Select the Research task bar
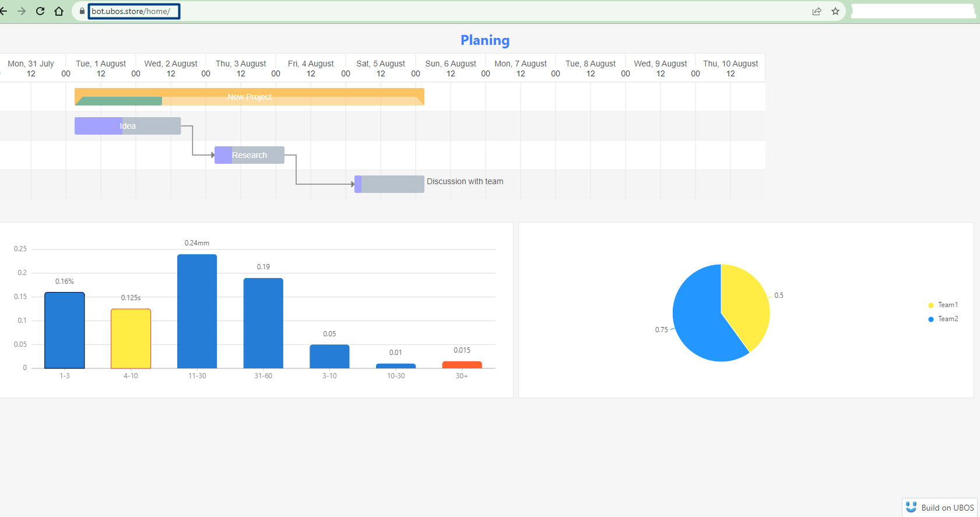This screenshot has height=517, width=980. (x=250, y=155)
